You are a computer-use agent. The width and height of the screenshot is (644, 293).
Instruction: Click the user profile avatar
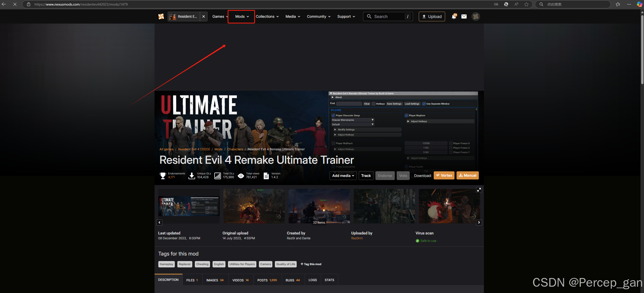[x=476, y=16]
